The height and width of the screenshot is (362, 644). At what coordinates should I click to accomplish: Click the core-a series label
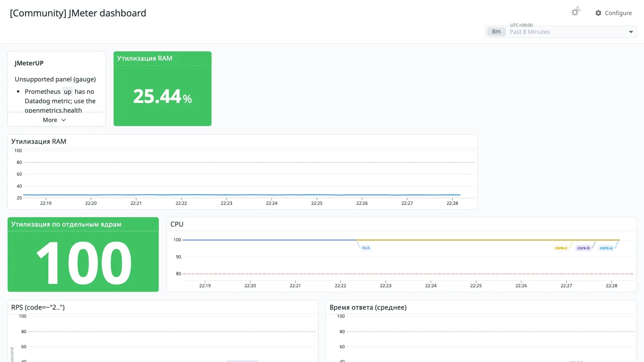(x=606, y=248)
